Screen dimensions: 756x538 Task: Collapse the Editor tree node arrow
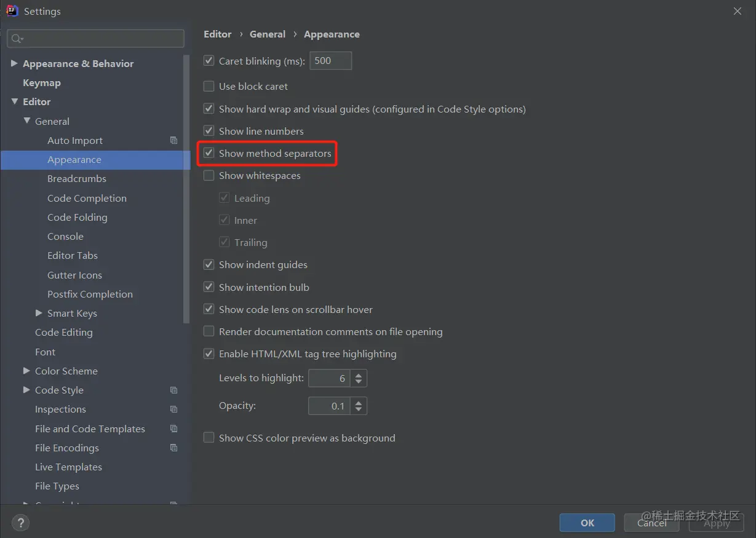(x=14, y=101)
